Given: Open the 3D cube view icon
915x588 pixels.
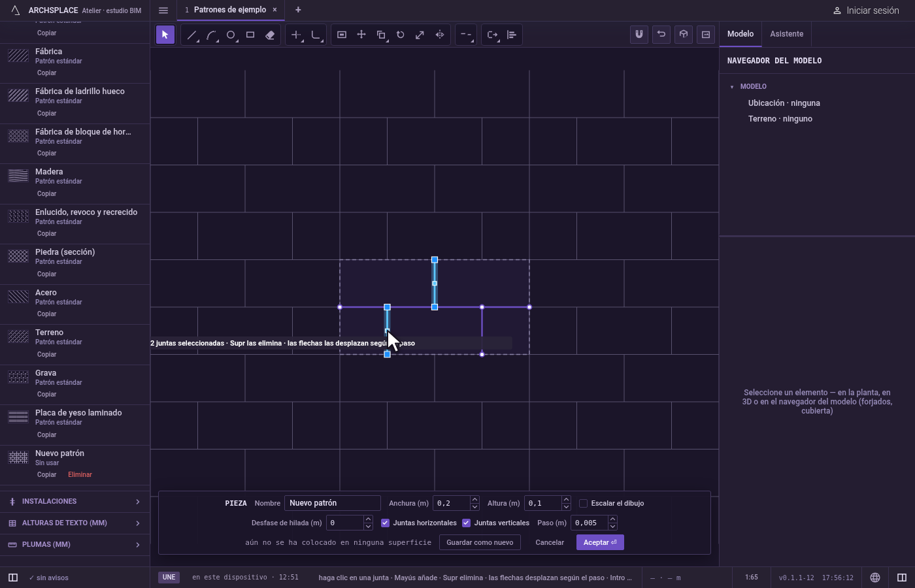Looking at the screenshot, I should point(684,35).
